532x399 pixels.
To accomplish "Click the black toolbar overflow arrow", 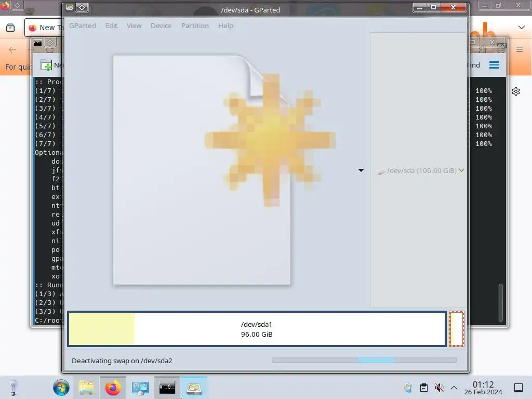I will (x=361, y=170).
